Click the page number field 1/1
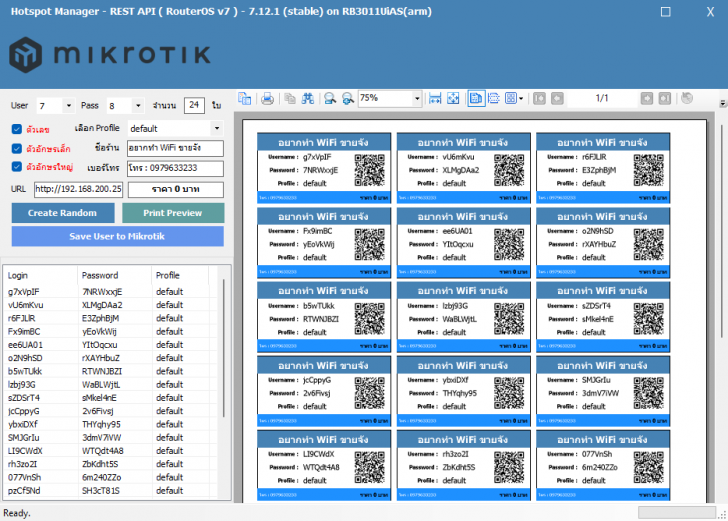 pyautogui.click(x=602, y=98)
